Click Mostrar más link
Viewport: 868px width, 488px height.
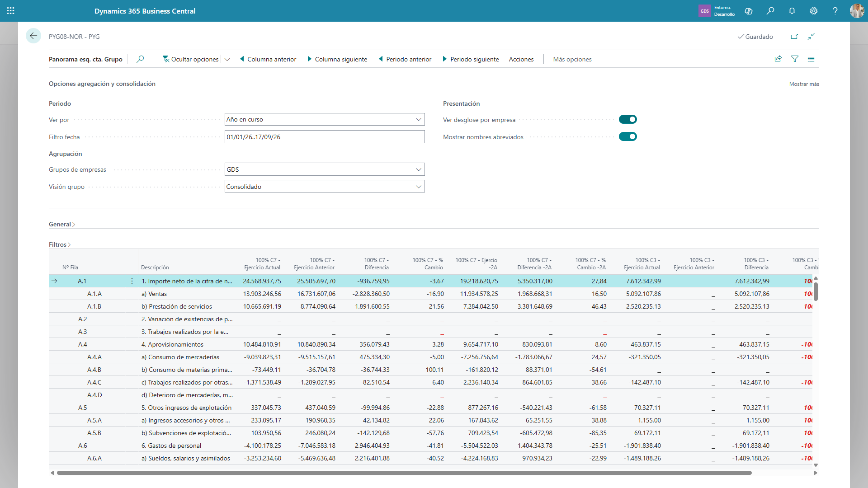[804, 84]
